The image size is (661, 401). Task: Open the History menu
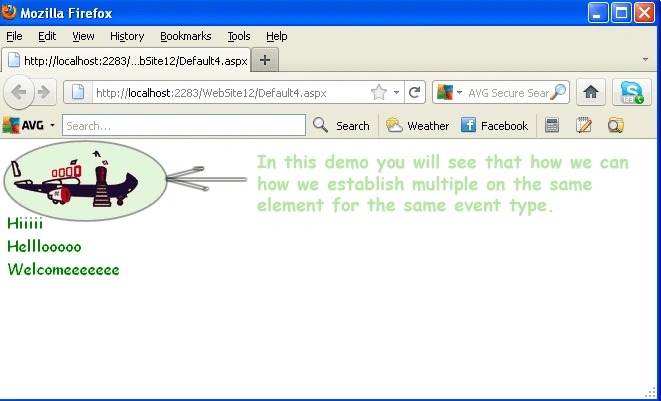[127, 36]
